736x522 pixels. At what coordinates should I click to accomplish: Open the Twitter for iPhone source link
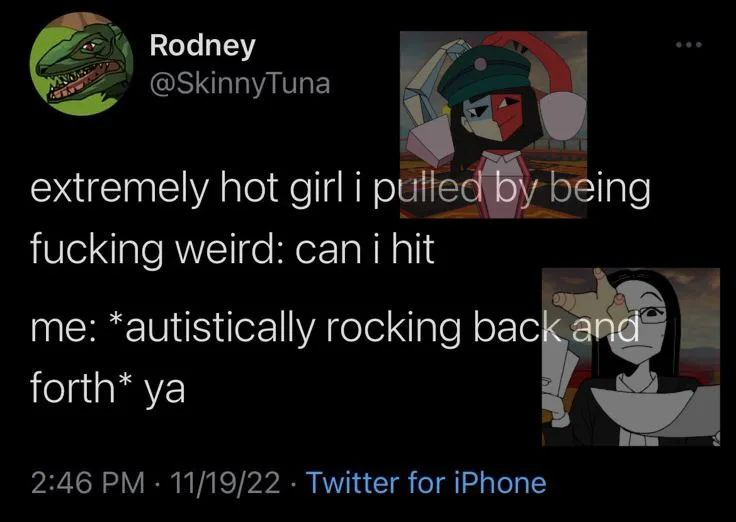coord(426,482)
